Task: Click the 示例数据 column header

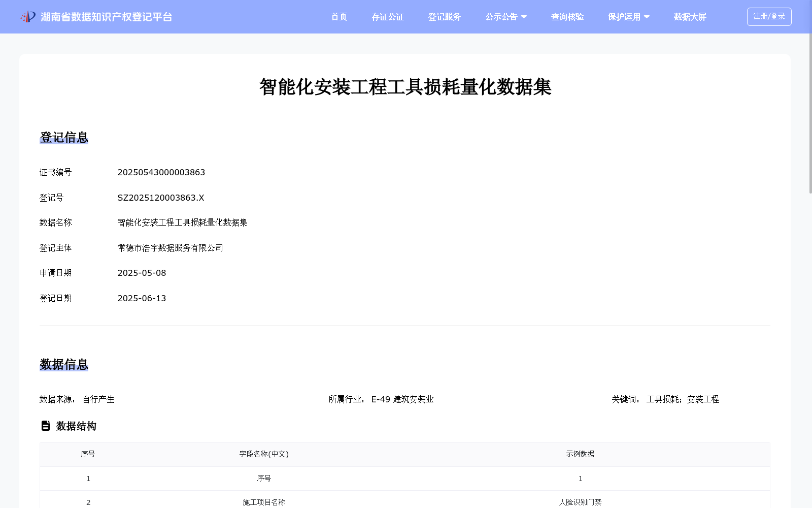Action: click(x=580, y=454)
